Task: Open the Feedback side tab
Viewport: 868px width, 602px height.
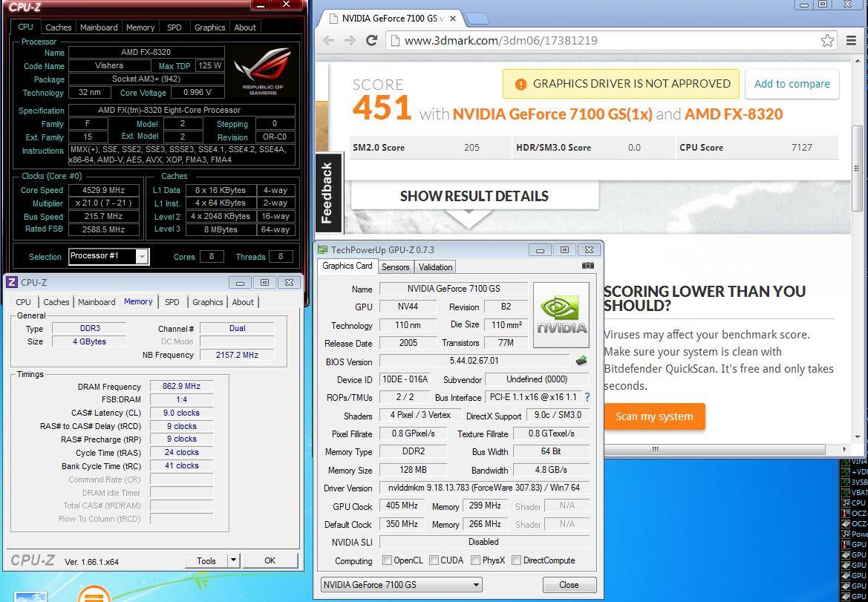Action: [x=327, y=192]
